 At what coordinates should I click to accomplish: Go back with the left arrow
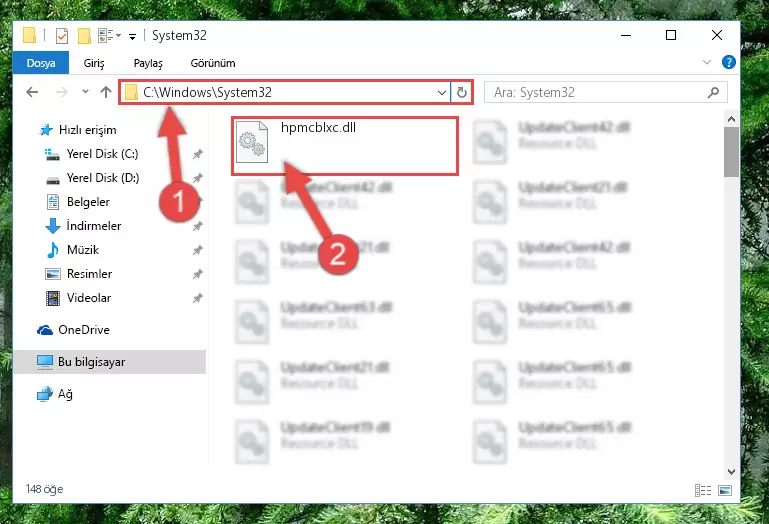pos(32,92)
